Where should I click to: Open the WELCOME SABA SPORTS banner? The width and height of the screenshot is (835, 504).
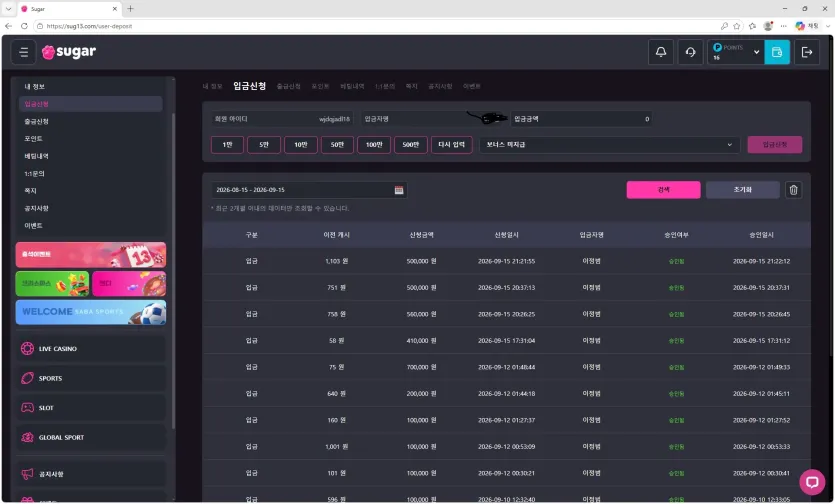[x=91, y=312]
